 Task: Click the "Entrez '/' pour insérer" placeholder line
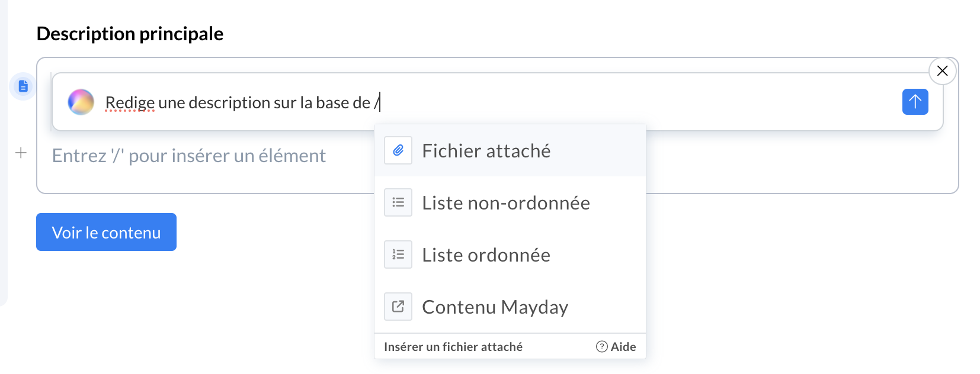[x=189, y=156]
